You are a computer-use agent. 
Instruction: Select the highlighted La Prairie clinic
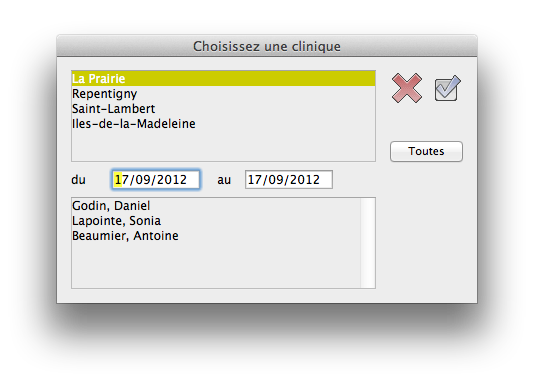point(223,79)
